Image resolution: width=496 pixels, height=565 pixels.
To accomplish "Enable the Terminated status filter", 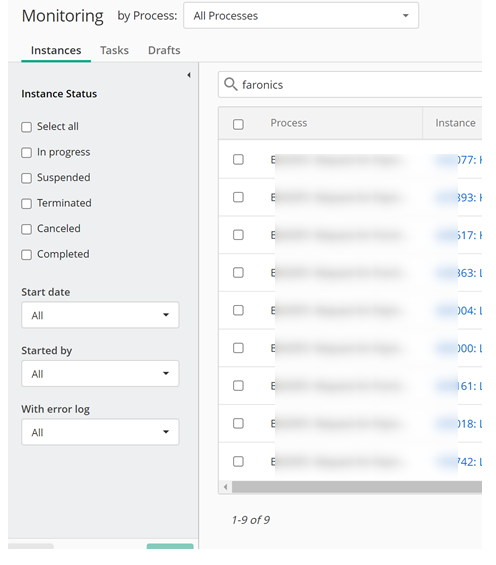I will pos(26,204).
